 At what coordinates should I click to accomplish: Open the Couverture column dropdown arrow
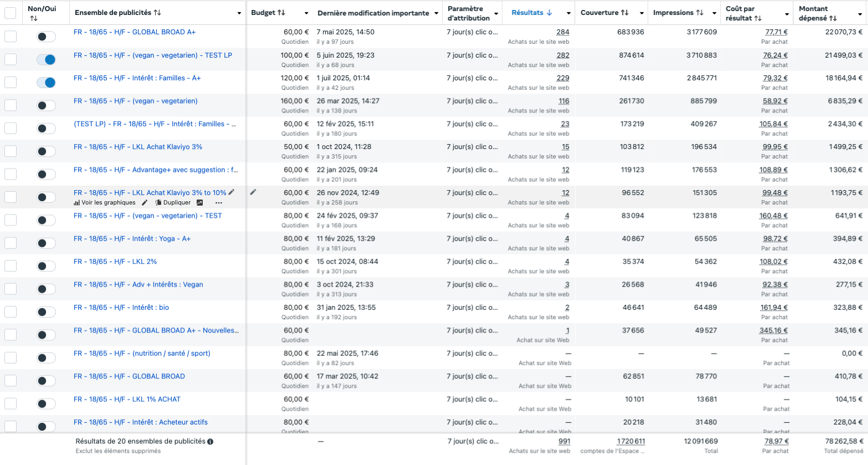click(x=641, y=13)
